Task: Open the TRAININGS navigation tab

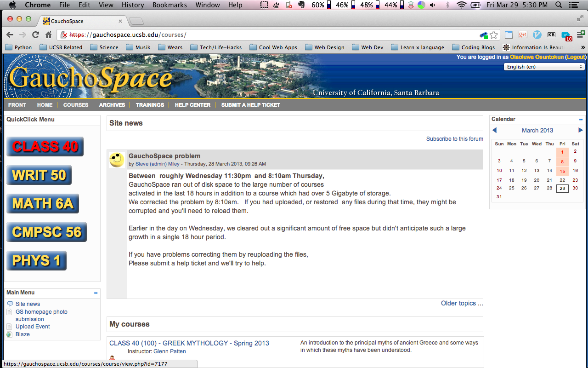Action: click(x=150, y=105)
